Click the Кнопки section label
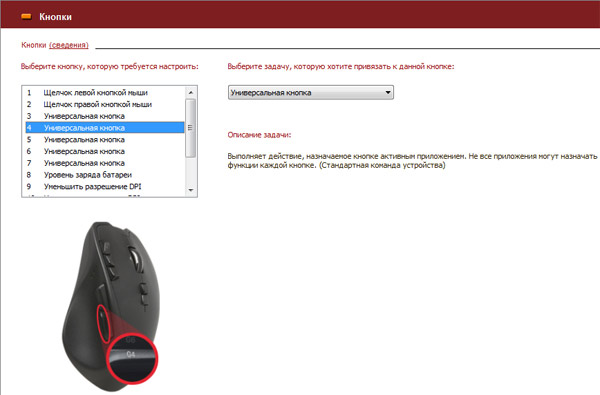 (34, 45)
